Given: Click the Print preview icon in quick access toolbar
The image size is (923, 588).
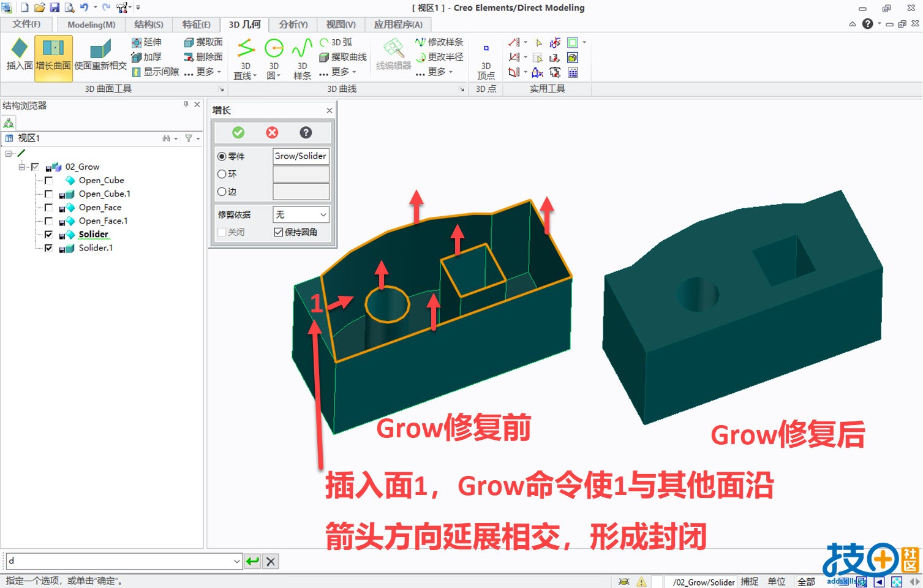Looking at the screenshot, I should point(69,7).
